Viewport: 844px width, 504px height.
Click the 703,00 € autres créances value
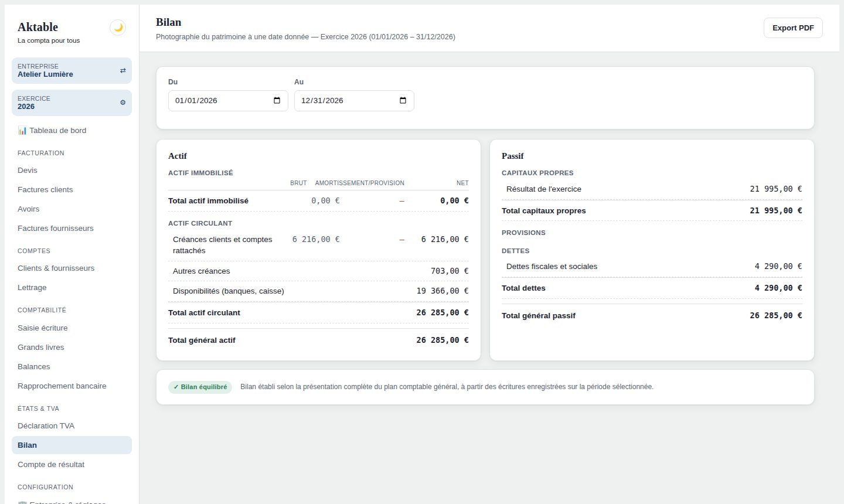(x=450, y=271)
